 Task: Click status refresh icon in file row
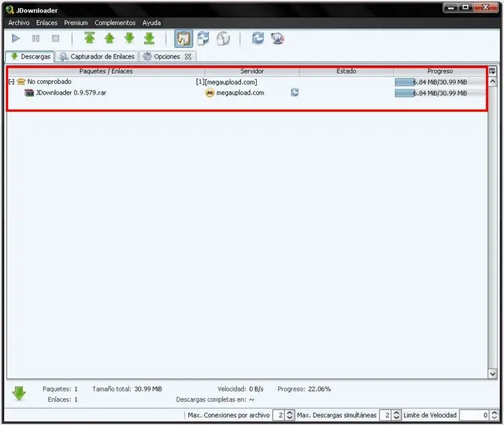coord(295,93)
